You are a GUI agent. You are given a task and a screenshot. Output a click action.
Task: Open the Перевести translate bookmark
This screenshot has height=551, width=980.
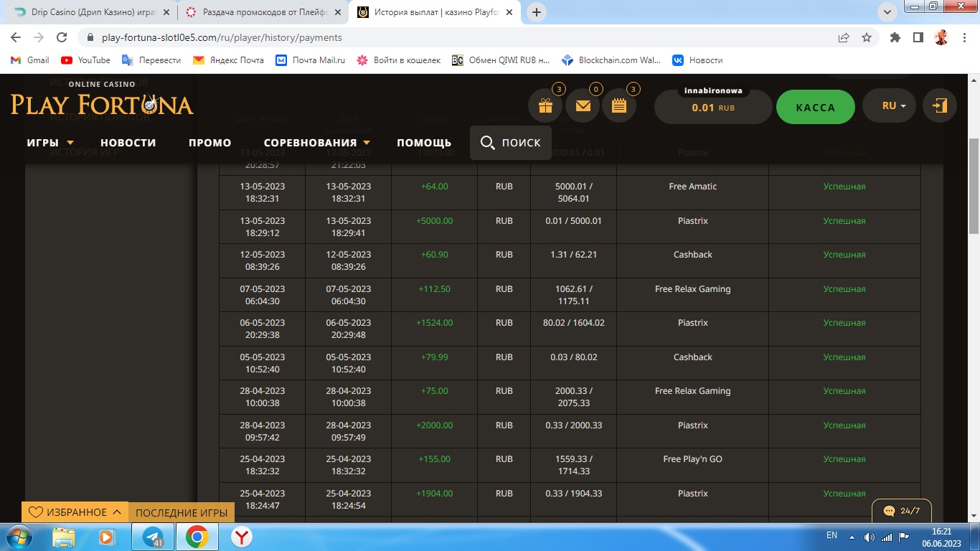(x=151, y=60)
